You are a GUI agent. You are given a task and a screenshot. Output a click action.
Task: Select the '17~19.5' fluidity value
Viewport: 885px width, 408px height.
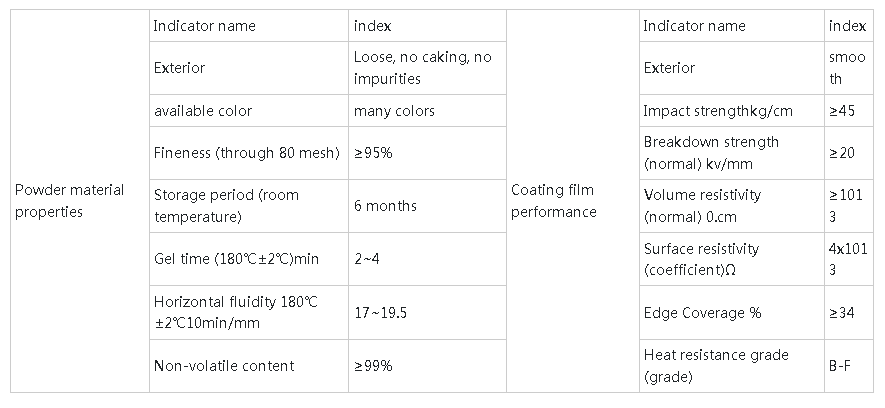(381, 312)
